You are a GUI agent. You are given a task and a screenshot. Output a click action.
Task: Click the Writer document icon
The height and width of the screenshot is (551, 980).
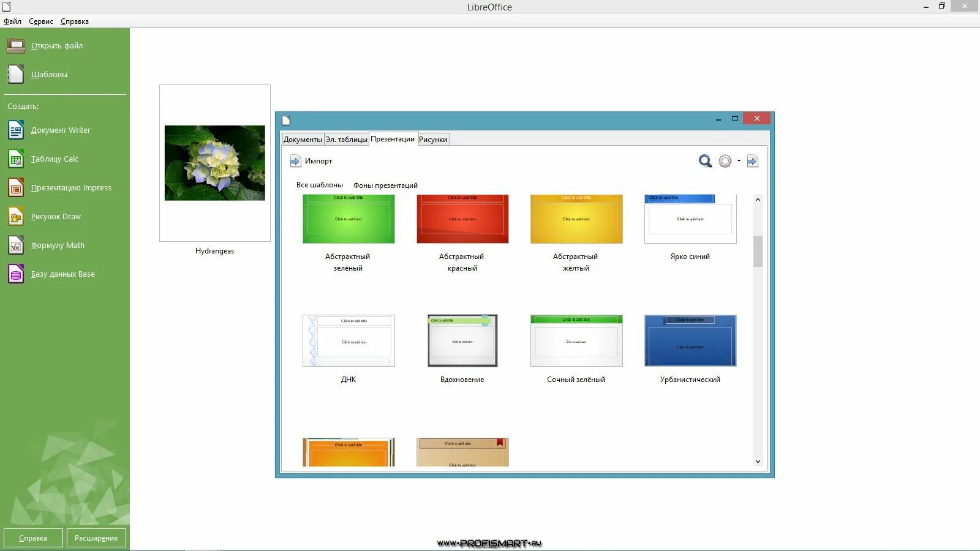[16, 130]
